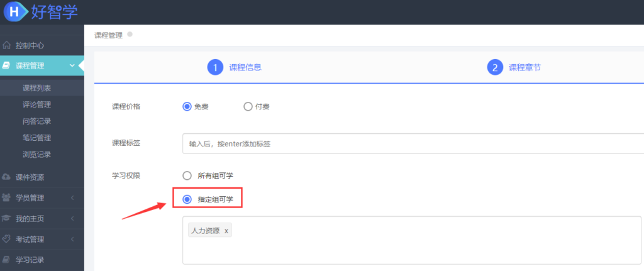This screenshot has height=271, width=644.
Task: Click the 好智学 brand name text
Action: coord(54,12)
